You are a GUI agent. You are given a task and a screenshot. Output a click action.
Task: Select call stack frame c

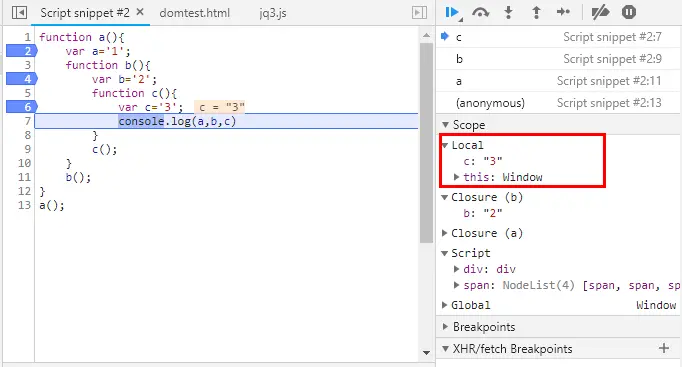click(x=558, y=37)
